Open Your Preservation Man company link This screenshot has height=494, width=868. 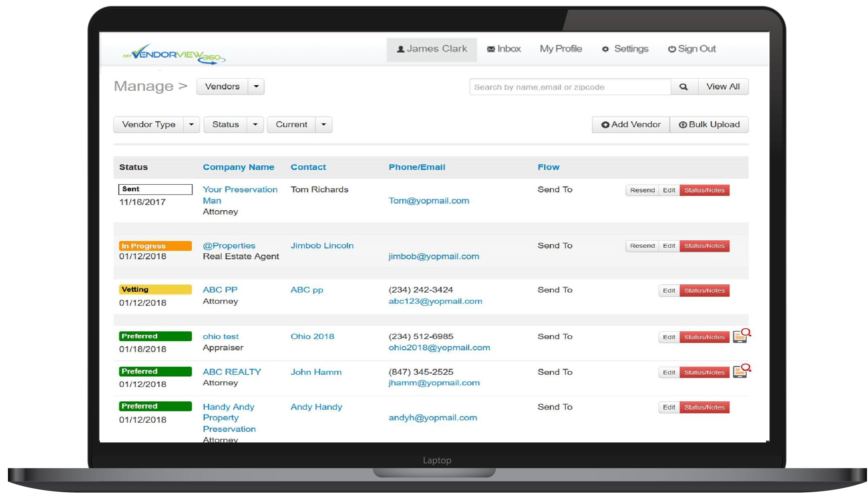point(240,195)
